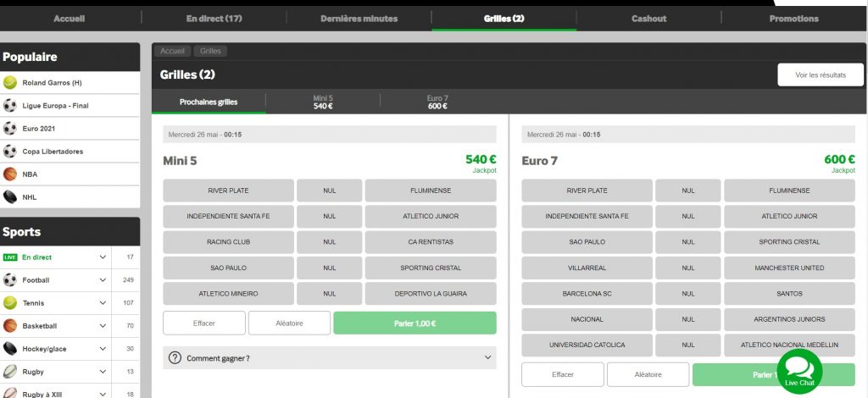Click the Basketball icon in Sports list
The image size is (868, 398).
10,325
